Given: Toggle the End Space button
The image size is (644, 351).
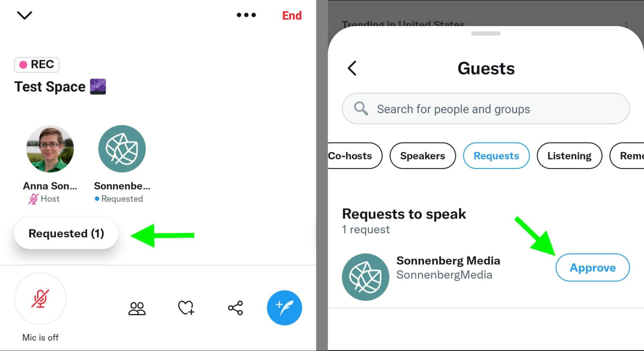Looking at the screenshot, I should 292,15.
